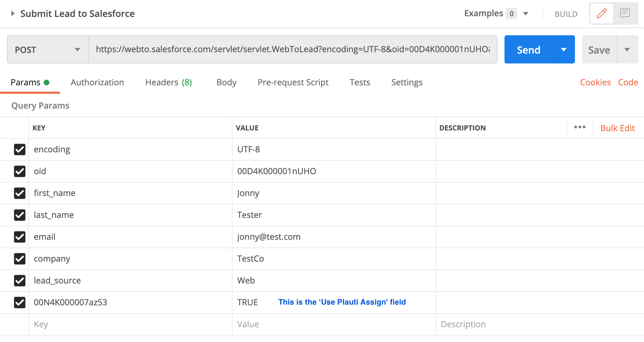Select the TestCo company value

pyautogui.click(x=334, y=259)
